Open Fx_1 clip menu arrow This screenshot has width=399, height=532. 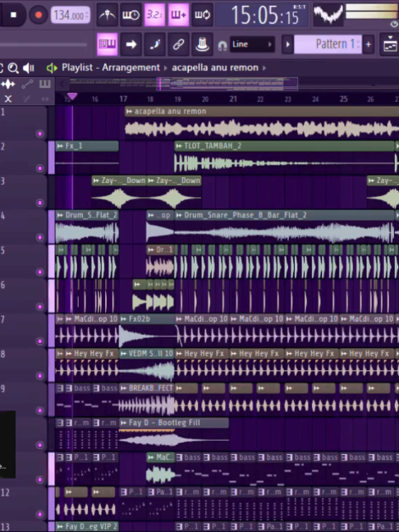(60, 146)
